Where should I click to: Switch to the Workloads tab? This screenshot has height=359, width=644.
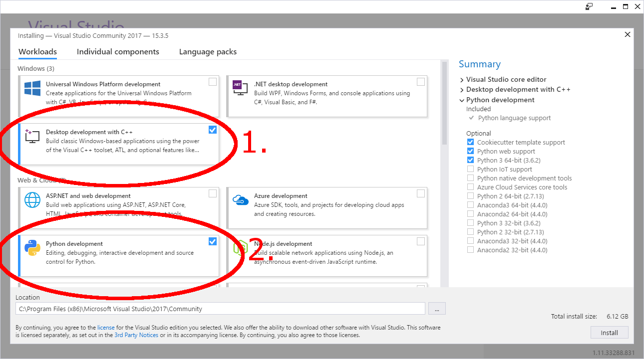(x=37, y=52)
